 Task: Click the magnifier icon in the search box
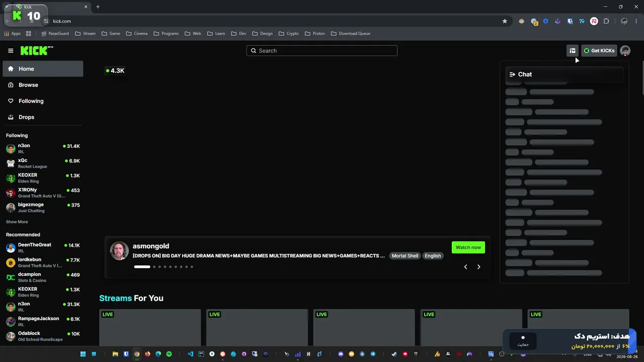point(254,51)
